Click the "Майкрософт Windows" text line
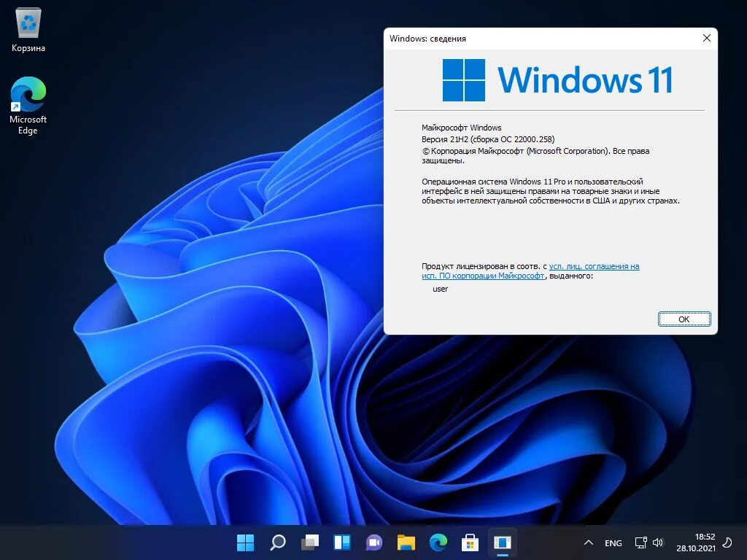 point(461,128)
